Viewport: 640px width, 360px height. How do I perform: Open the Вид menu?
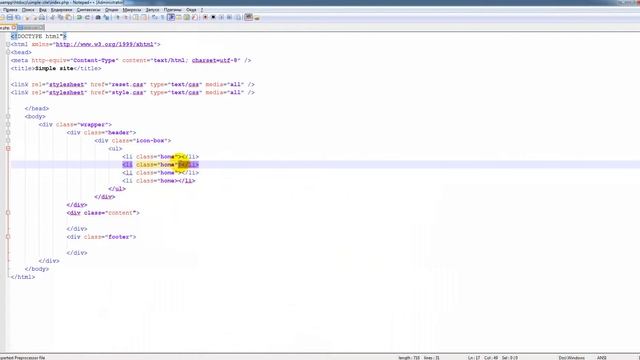pos(43,9)
